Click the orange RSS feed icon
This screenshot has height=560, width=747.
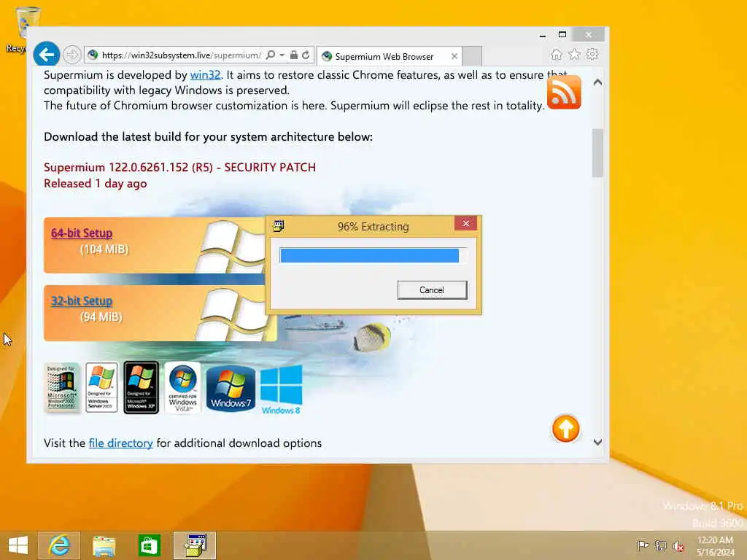point(564,93)
